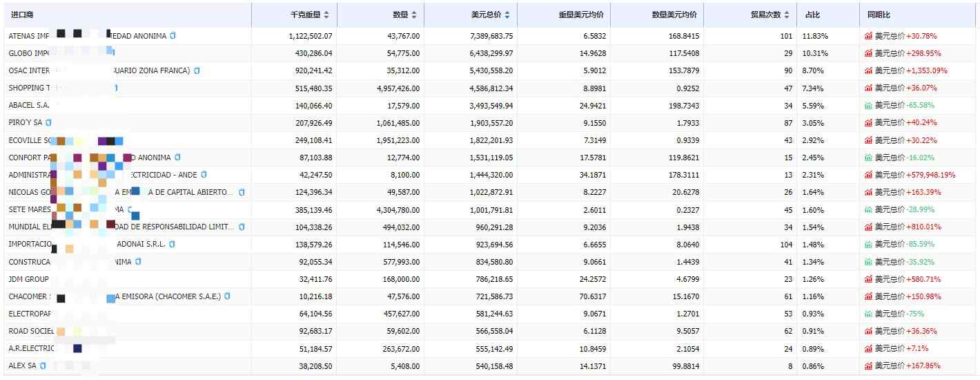
Task: Open 美元总价 +36.07% year-over-year link
Action: pyautogui.click(x=906, y=88)
